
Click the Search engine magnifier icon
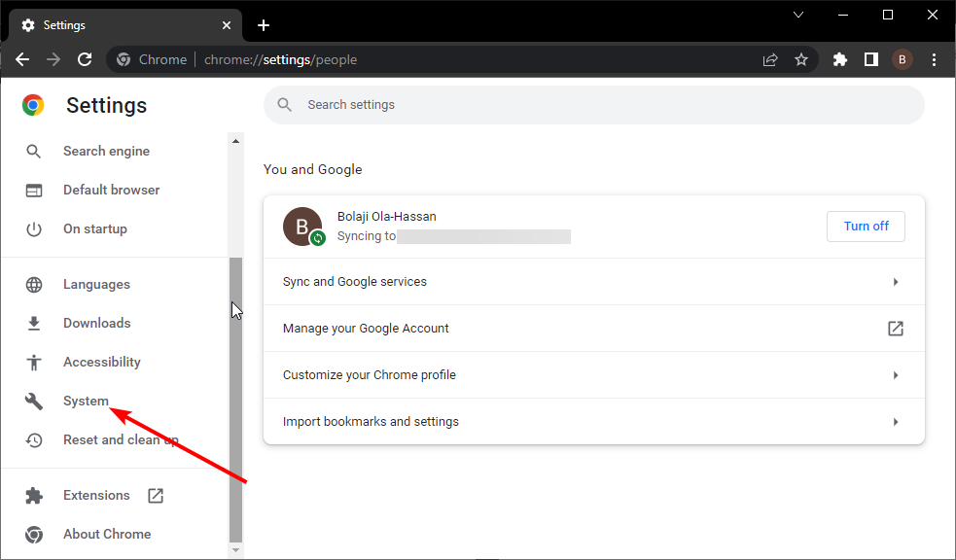tap(33, 151)
